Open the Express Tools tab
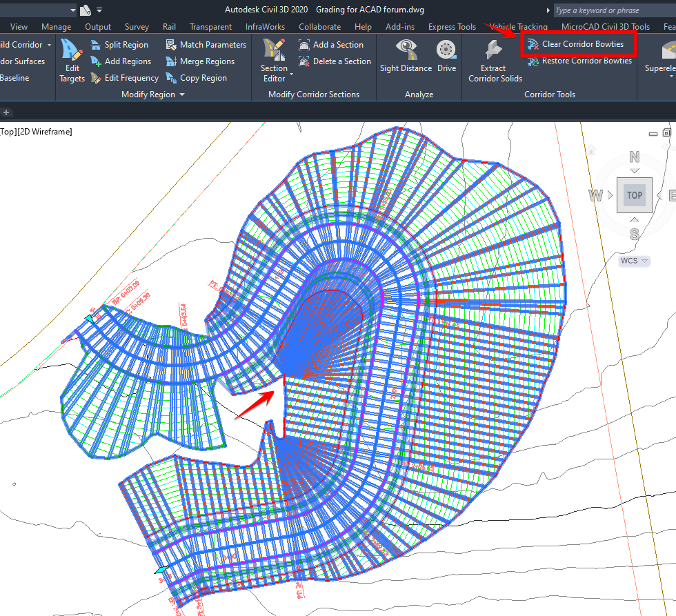Image resolution: width=676 pixels, height=616 pixels. [451, 26]
